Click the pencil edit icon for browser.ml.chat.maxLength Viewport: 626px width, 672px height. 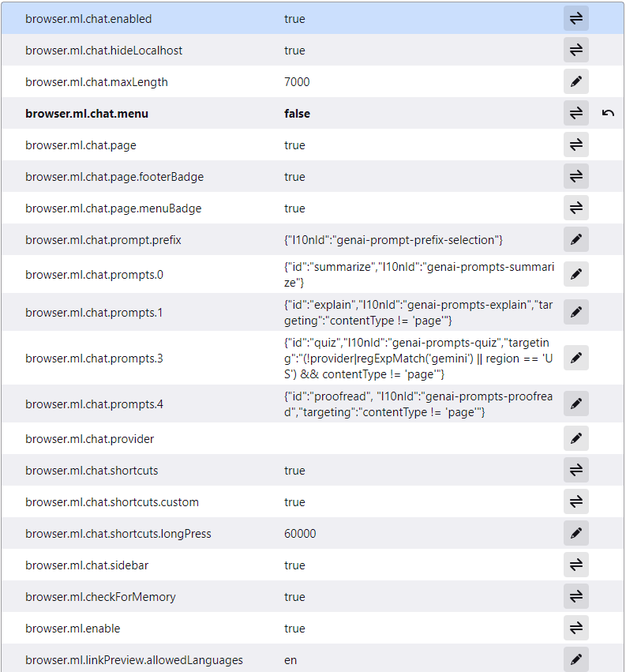tap(576, 82)
